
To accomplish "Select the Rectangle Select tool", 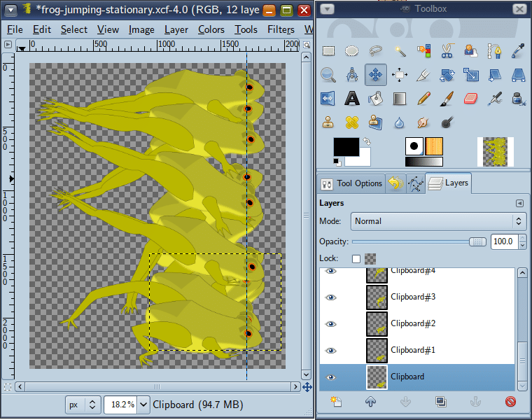I will [x=328, y=51].
